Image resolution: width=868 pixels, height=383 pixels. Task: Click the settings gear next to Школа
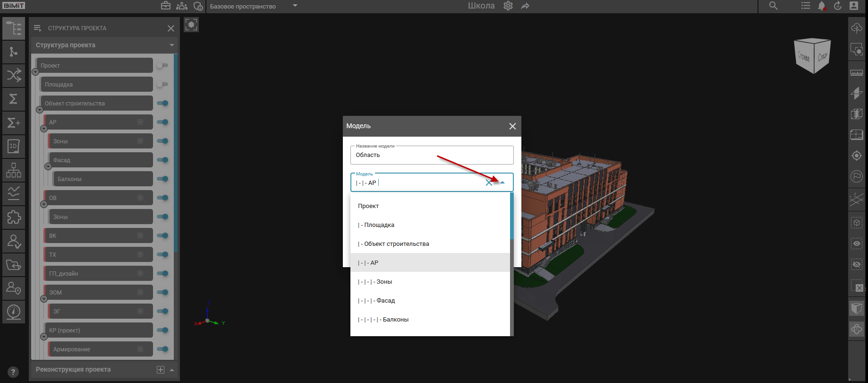coord(508,6)
